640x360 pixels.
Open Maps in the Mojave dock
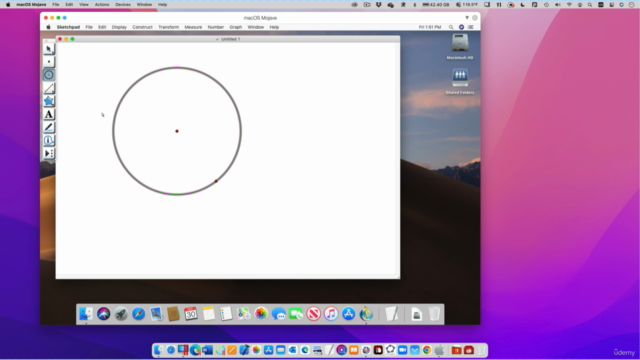244,314
